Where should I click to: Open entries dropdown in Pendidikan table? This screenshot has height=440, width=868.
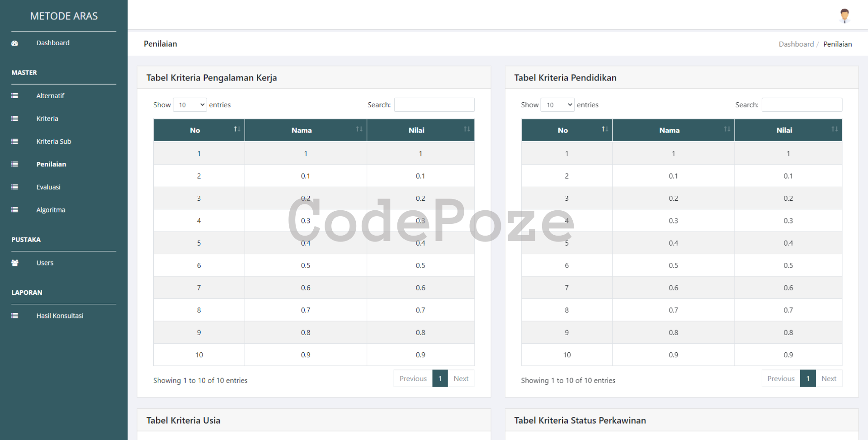(x=557, y=105)
